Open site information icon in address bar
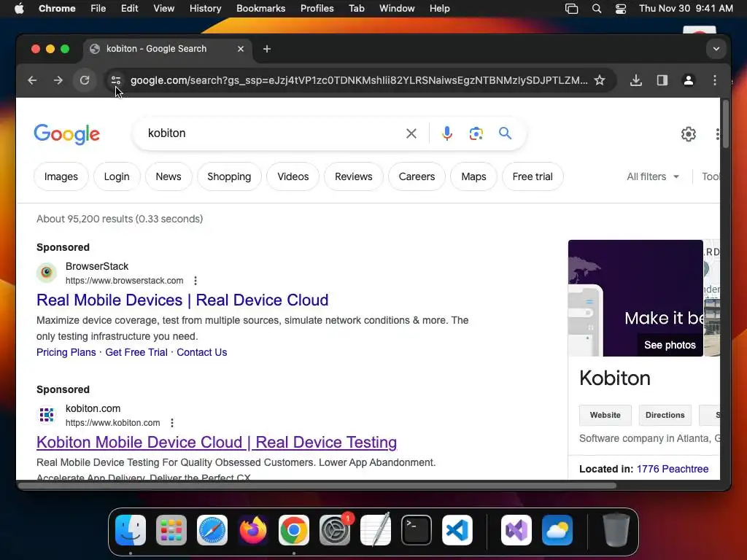Screen dimensions: 747x560 click(116, 80)
